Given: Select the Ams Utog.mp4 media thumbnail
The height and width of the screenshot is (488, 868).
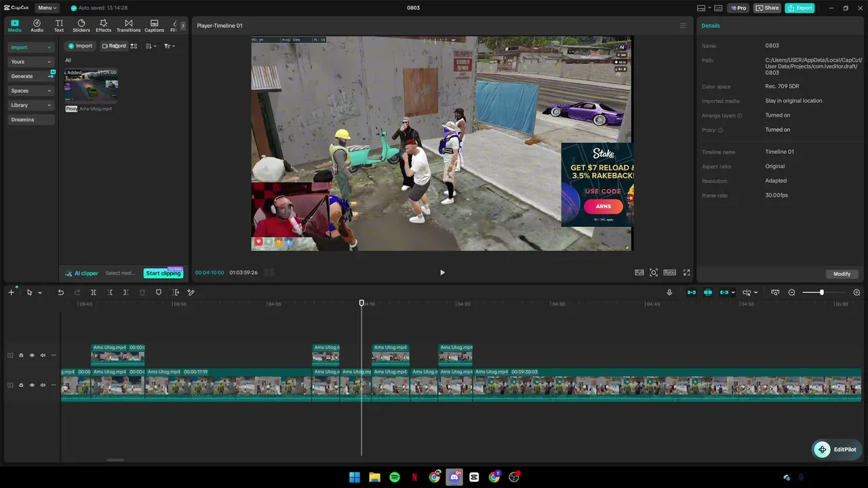Looking at the screenshot, I should (x=92, y=85).
